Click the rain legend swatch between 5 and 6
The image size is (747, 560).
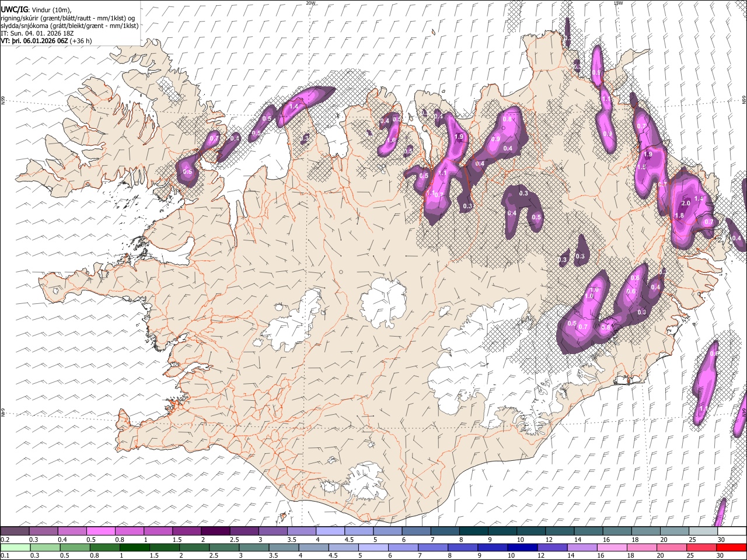coord(373,547)
